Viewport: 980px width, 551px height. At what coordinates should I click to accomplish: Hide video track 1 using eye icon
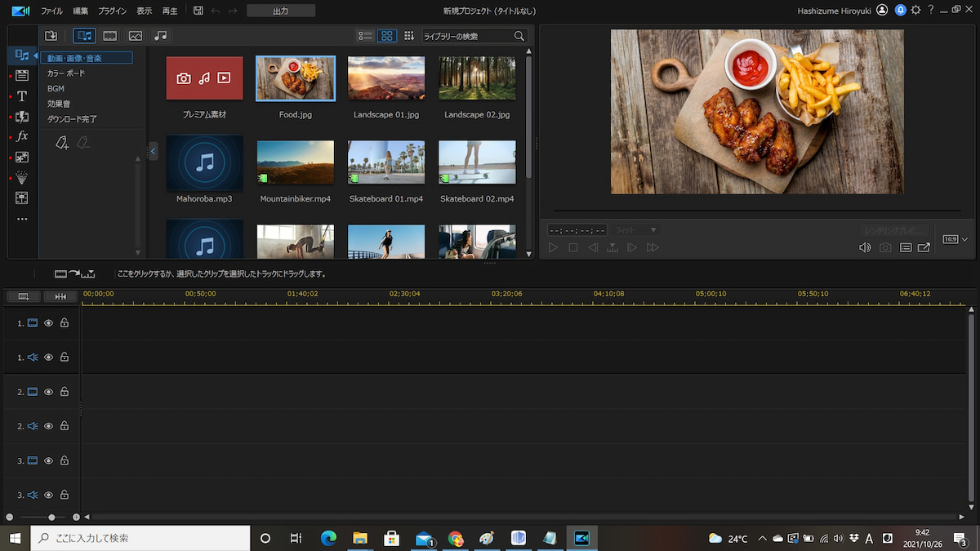[48, 323]
